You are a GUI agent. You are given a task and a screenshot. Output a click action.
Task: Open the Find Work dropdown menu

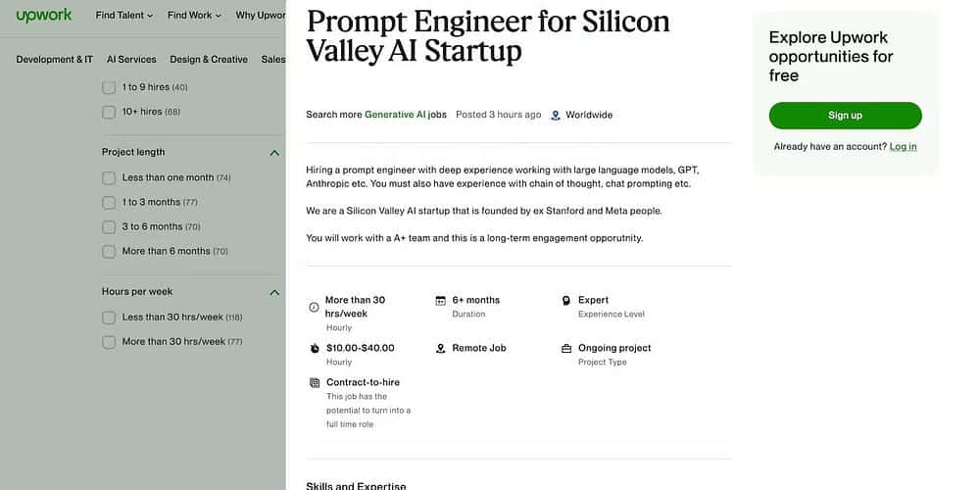[x=194, y=16]
